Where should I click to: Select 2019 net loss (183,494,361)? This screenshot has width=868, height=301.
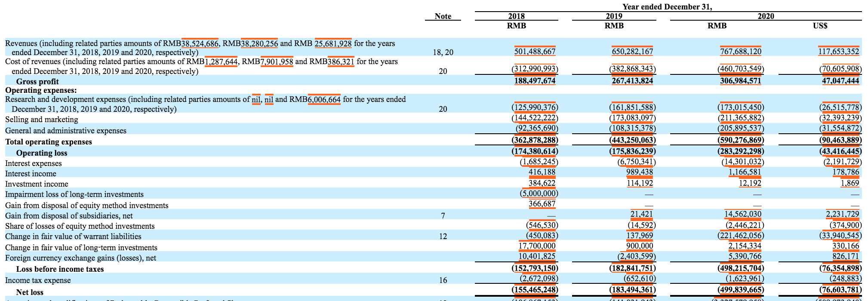632,290
